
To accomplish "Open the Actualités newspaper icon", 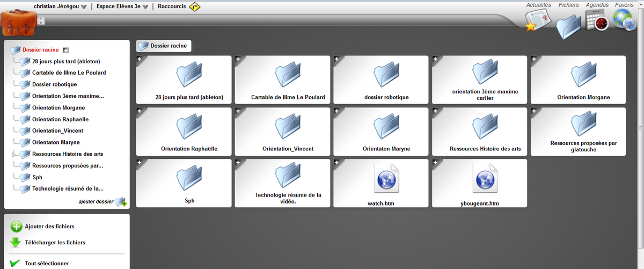I will click(539, 20).
